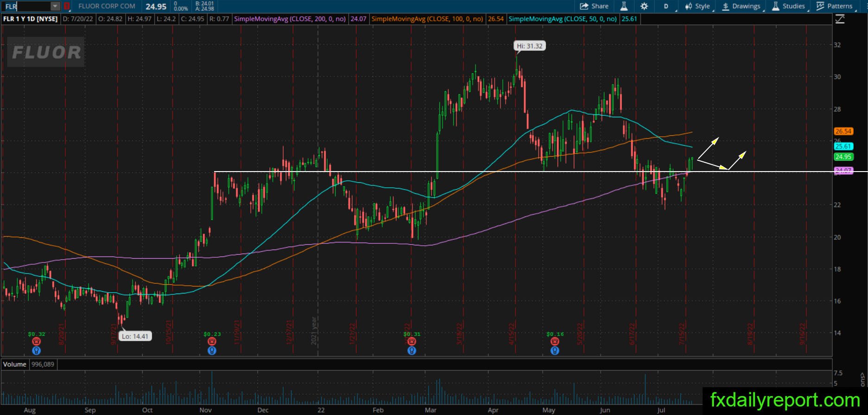Click the 'O: 24.82' open readout
Image resolution: width=868 pixels, height=415 pixels.
[109, 19]
